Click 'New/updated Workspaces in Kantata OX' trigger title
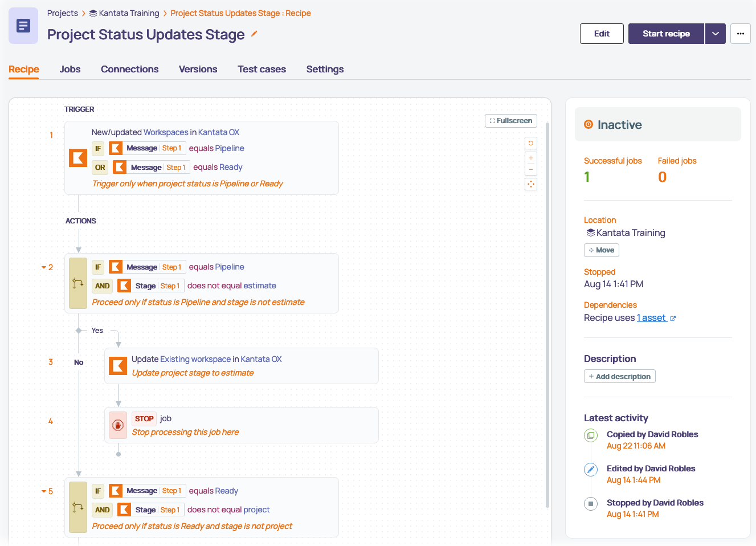Image resolution: width=756 pixels, height=546 pixels. (x=165, y=132)
